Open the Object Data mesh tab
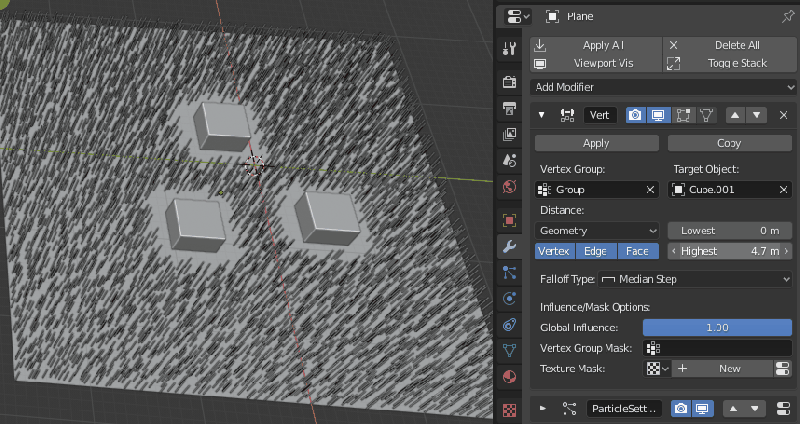Image resolution: width=800 pixels, height=424 pixels. pos(509,351)
